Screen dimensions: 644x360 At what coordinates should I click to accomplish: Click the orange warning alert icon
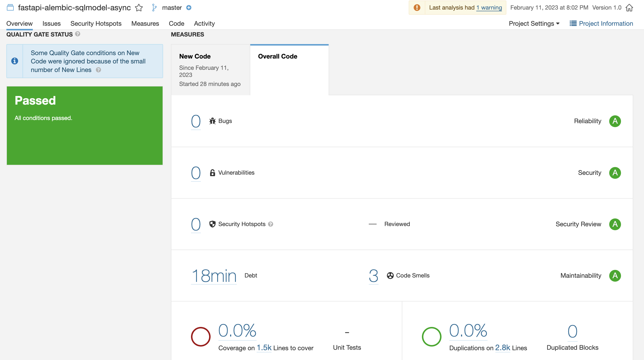point(417,8)
